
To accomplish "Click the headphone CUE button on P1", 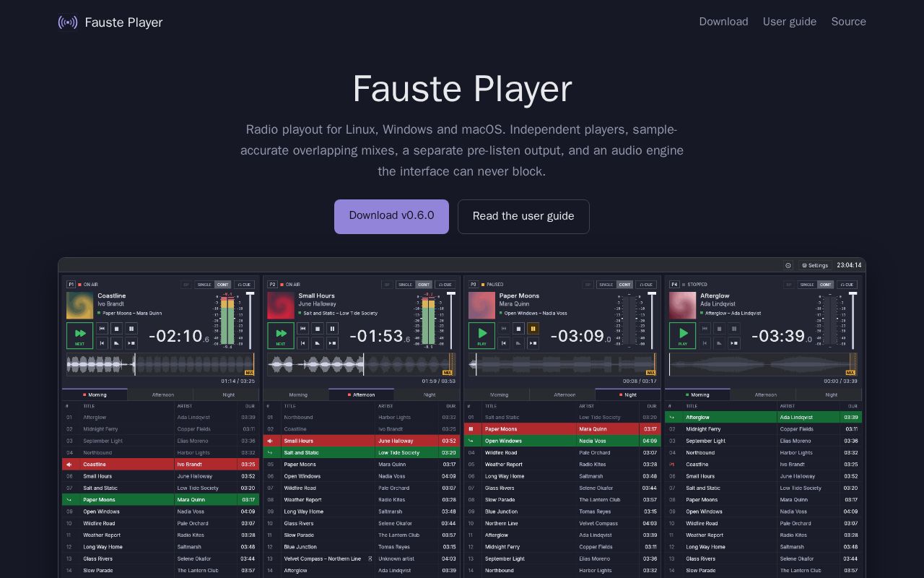I will click(x=244, y=285).
